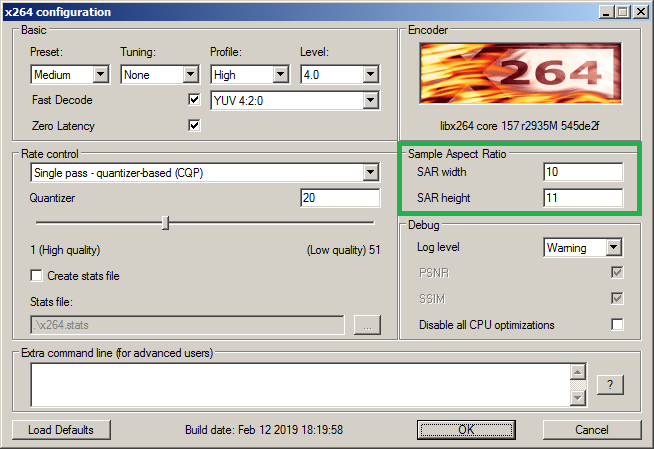This screenshot has width=654, height=449.
Task: Open the rate control mode dropdown
Action: point(205,173)
